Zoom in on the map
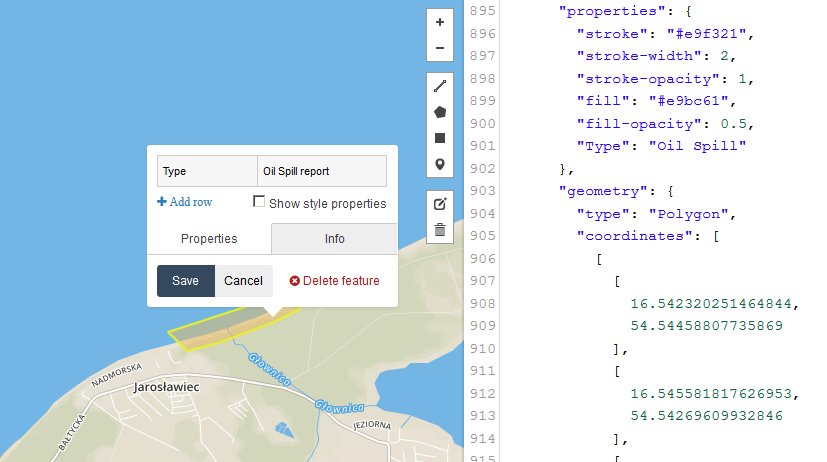The width and height of the screenshot is (827, 462). coord(440,23)
